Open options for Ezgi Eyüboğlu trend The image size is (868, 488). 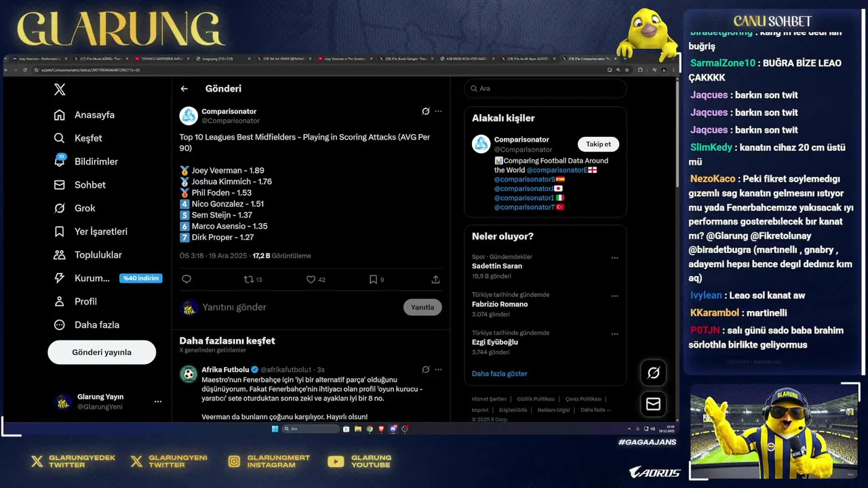coord(614,333)
